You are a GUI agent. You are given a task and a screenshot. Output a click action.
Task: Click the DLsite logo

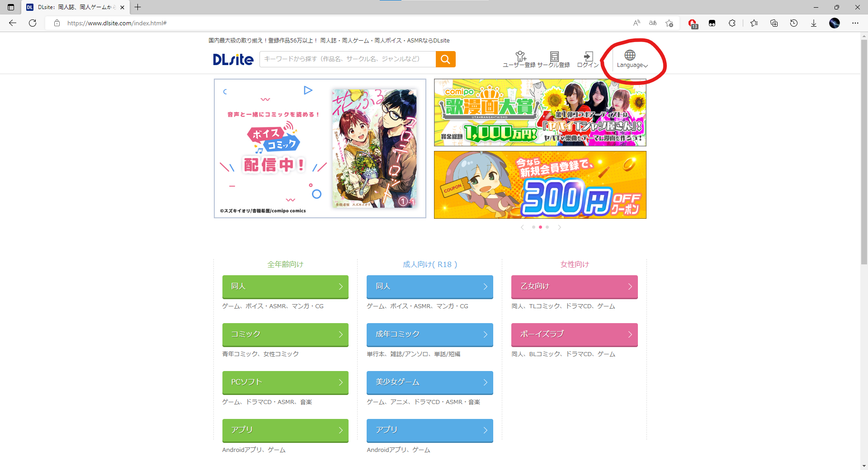(x=233, y=59)
